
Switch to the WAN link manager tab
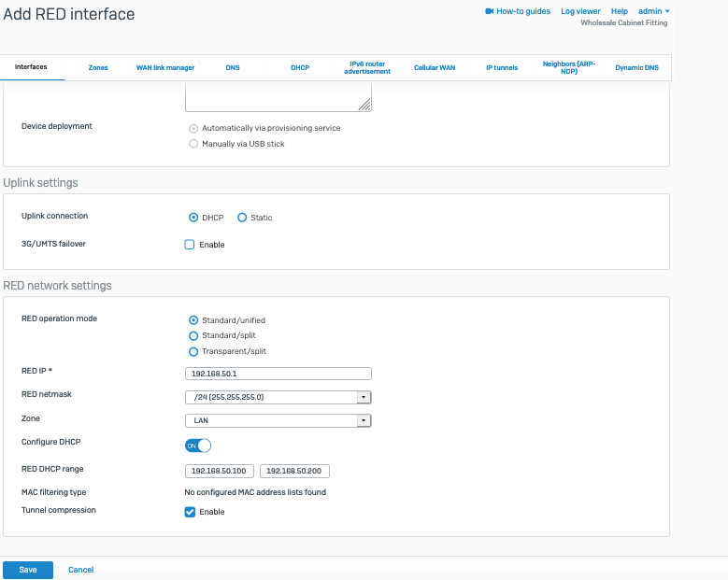[165, 68]
